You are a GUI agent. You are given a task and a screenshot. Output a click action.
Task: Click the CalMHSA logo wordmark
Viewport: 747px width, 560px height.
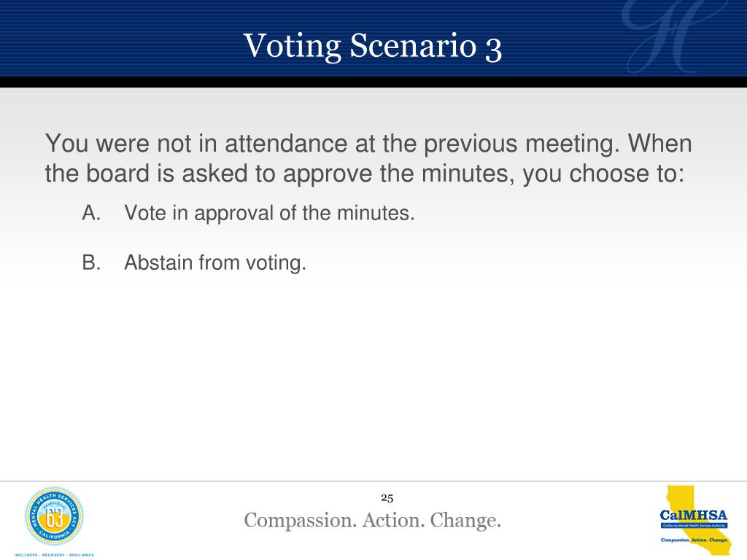[x=694, y=516]
